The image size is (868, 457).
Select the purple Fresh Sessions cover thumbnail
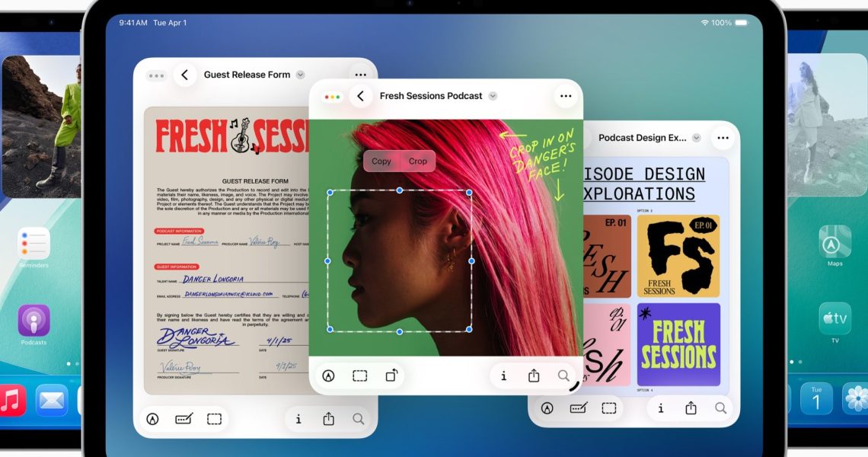click(678, 344)
